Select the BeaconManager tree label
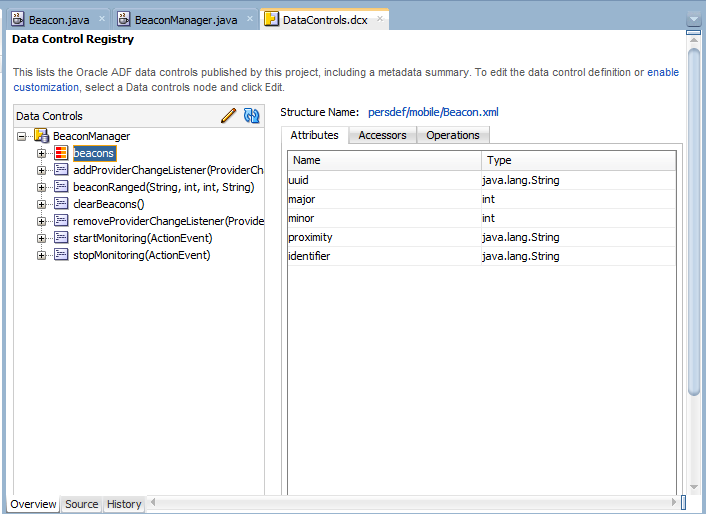The height and width of the screenshot is (514, 706). 91,136
